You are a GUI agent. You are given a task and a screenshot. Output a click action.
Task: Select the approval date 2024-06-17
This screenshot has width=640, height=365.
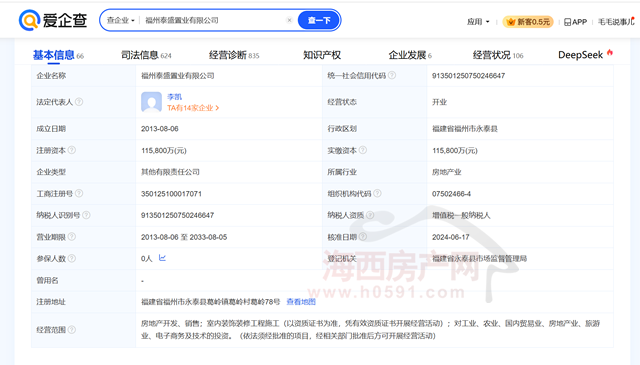pos(451,237)
